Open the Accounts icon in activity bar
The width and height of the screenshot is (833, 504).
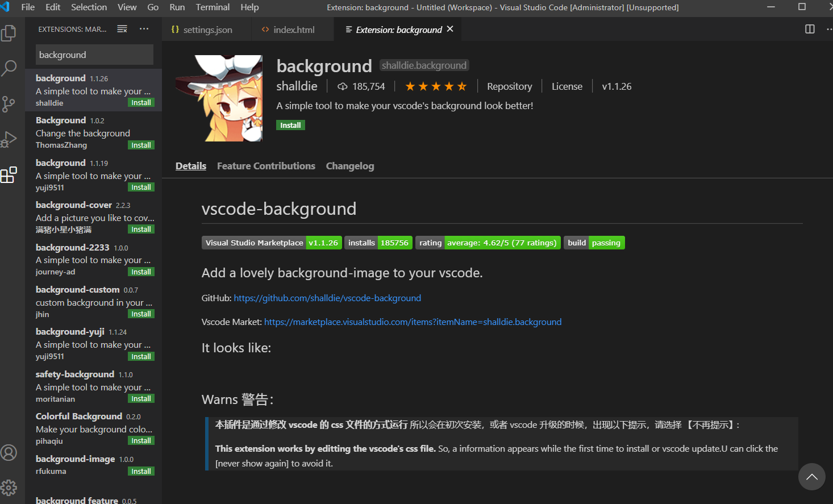coord(9,453)
